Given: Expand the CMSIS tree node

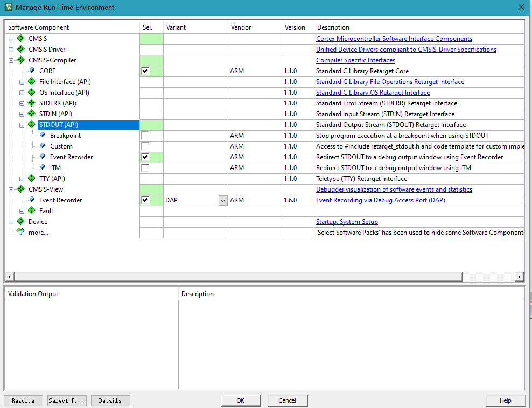Looking at the screenshot, I should pos(11,39).
